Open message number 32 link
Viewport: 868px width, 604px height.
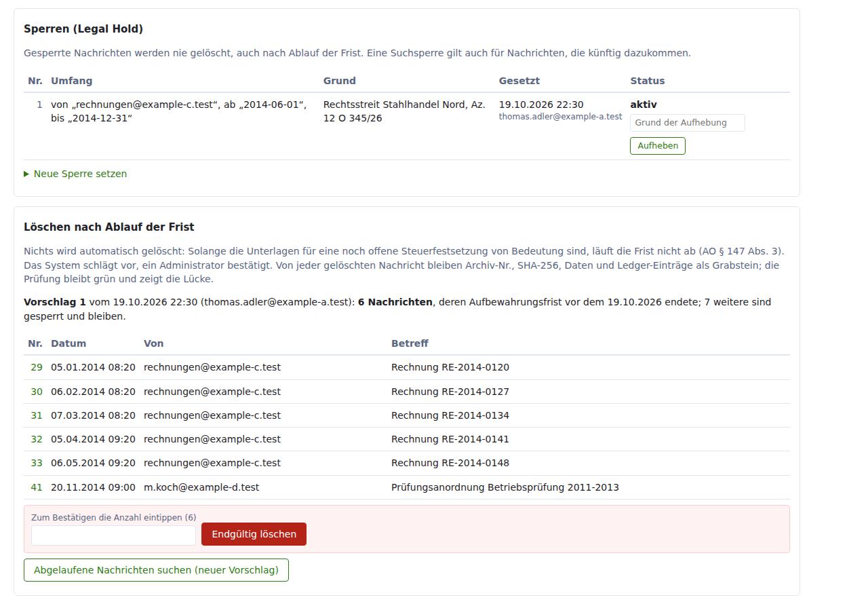pos(37,439)
